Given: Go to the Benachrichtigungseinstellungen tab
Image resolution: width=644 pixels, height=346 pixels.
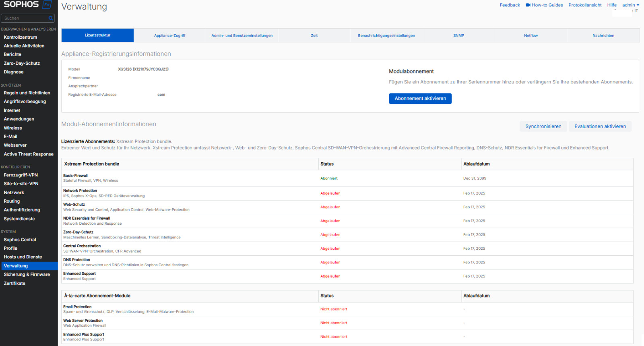Looking at the screenshot, I should [386, 35].
